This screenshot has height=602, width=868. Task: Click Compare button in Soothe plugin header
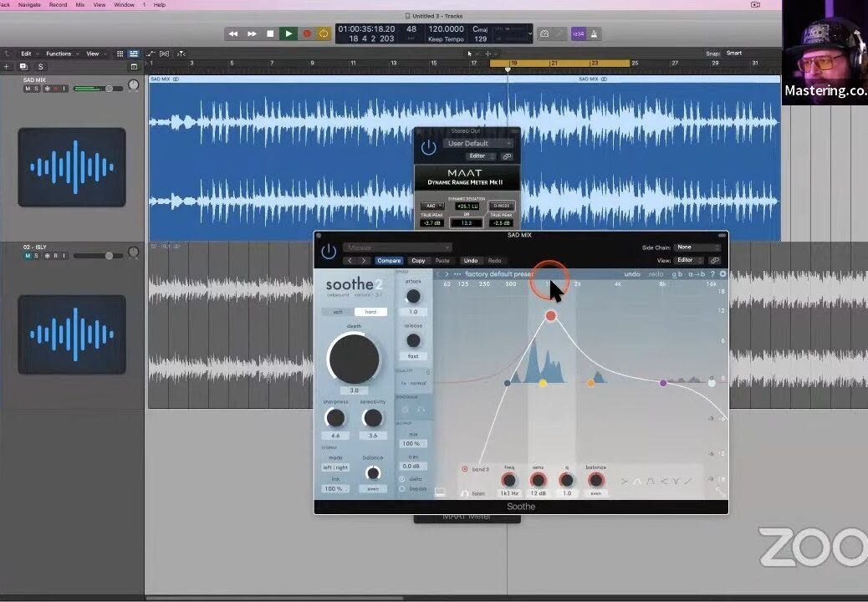pyautogui.click(x=389, y=261)
